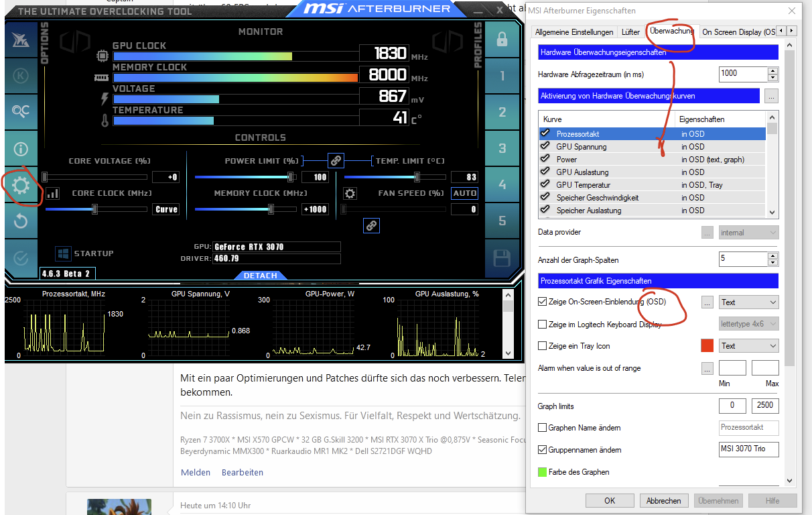Click the Hardware Abfragezeitraum 1000 field
Viewport: 812px width, 515px height.
point(743,74)
